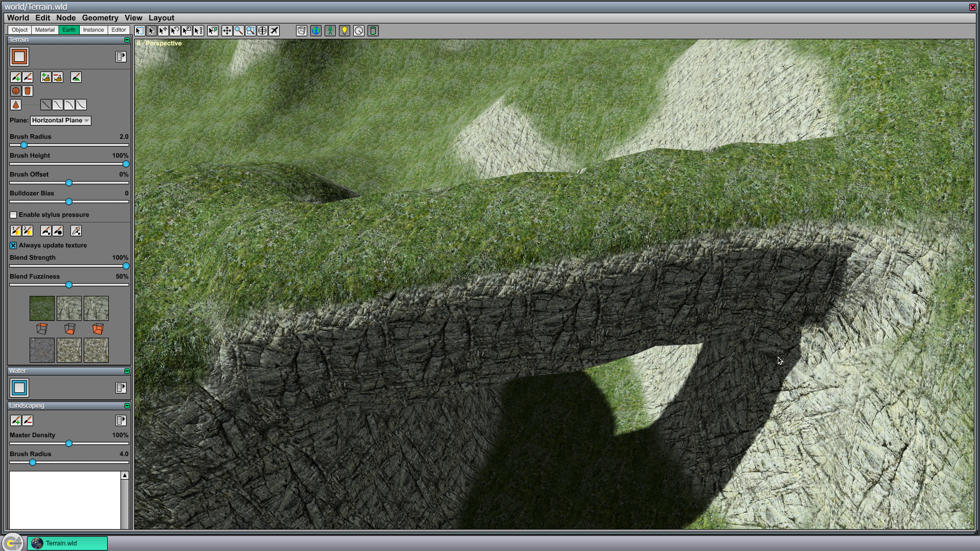Pick the terrain texture eyedropper tool
The image size is (980, 551).
tap(76, 231)
